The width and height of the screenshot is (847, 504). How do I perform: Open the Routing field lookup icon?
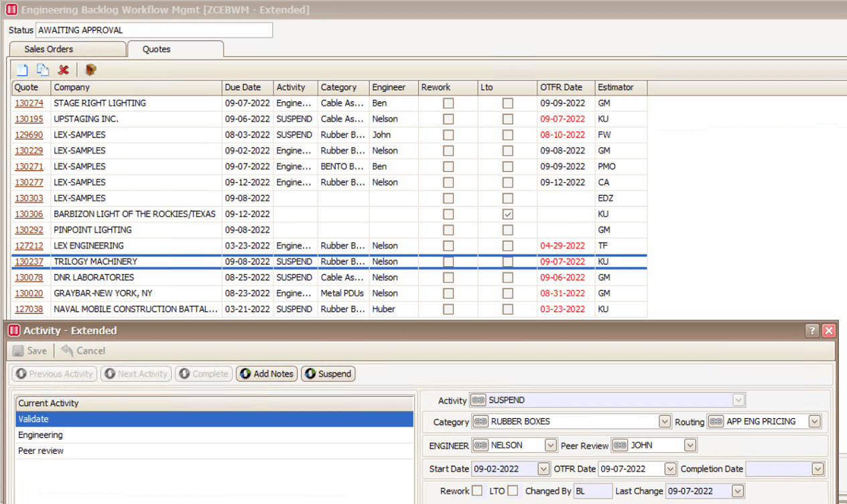click(x=715, y=422)
